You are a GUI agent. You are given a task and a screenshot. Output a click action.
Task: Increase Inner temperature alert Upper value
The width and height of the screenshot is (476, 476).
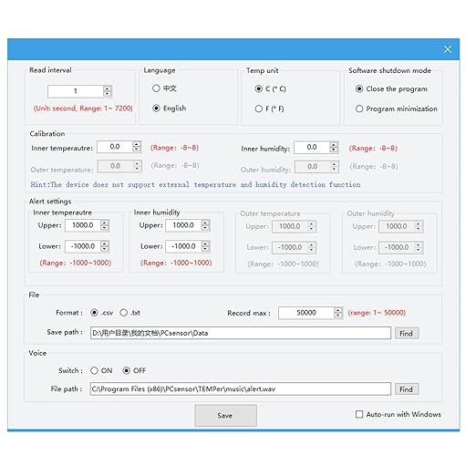pyautogui.click(x=105, y=222)
